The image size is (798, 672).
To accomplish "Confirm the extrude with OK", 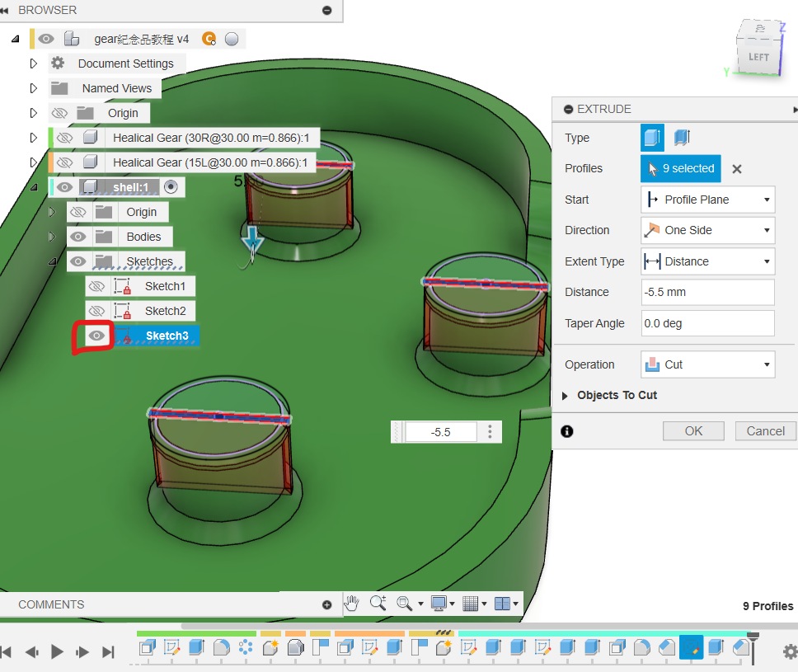I will point(693,430).
